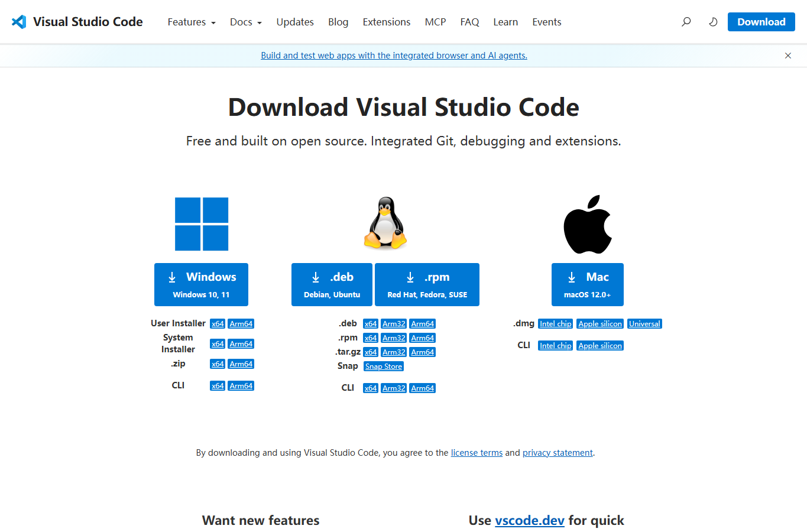Dismiss the announcement banner with the X

787,56
